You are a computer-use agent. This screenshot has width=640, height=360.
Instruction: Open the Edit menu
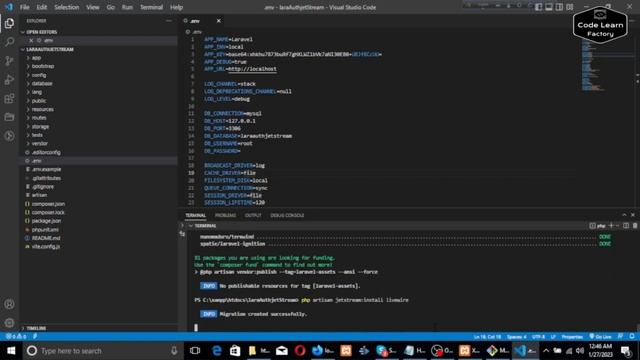click(x=42, y=7)
